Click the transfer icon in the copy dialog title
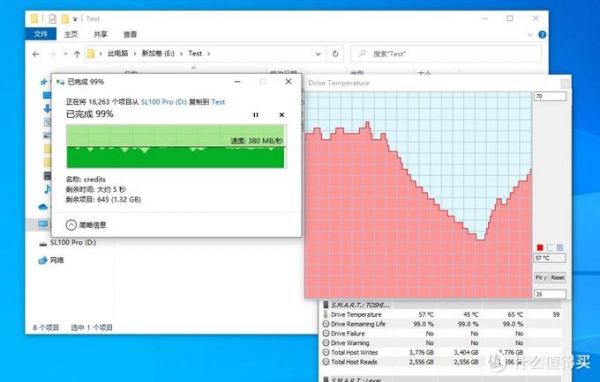This screenshot has height=382, width=600. 60,82
